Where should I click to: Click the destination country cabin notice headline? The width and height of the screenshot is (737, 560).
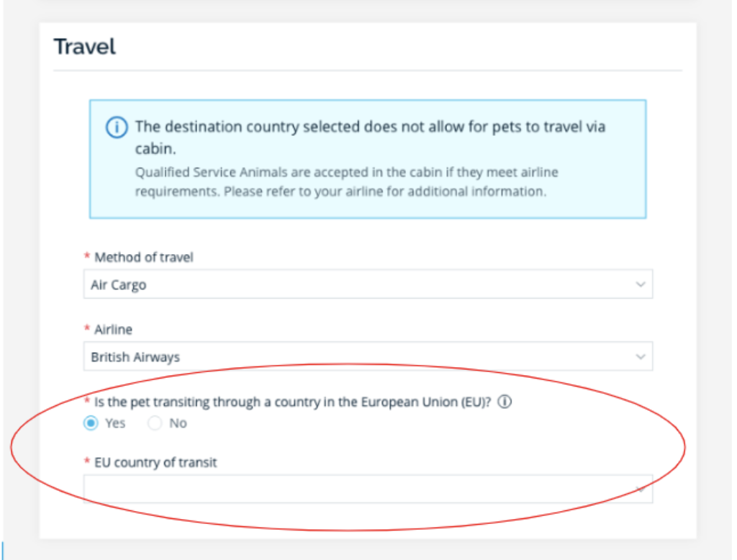(x=371, y=137)
